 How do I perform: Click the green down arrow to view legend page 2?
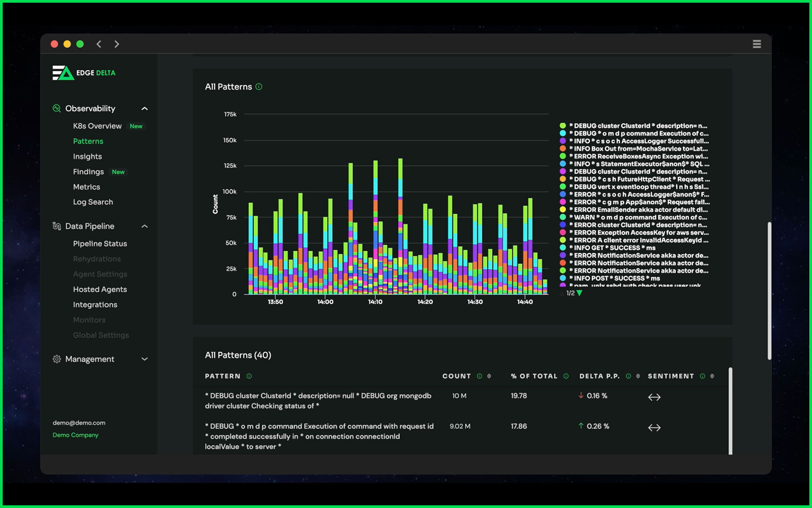(579, 293)
